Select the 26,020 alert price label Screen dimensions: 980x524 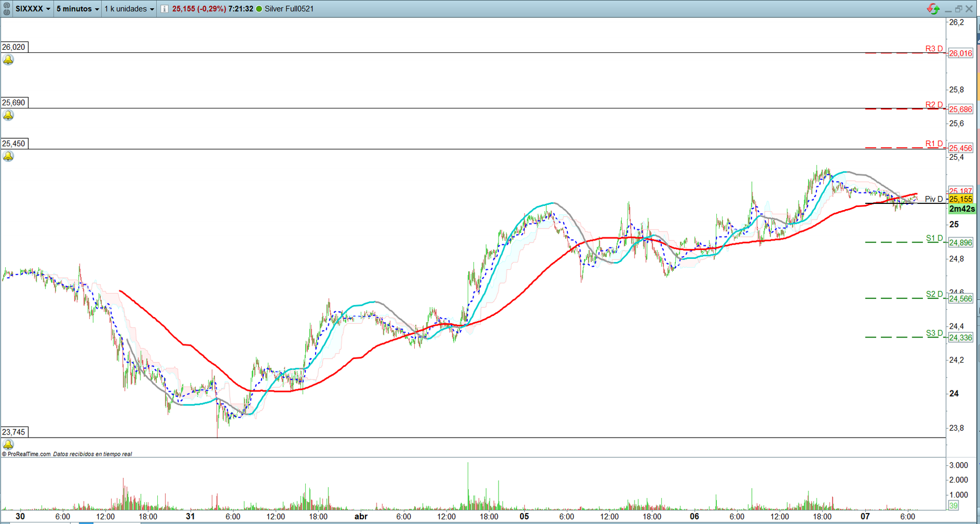click(14, 47)
